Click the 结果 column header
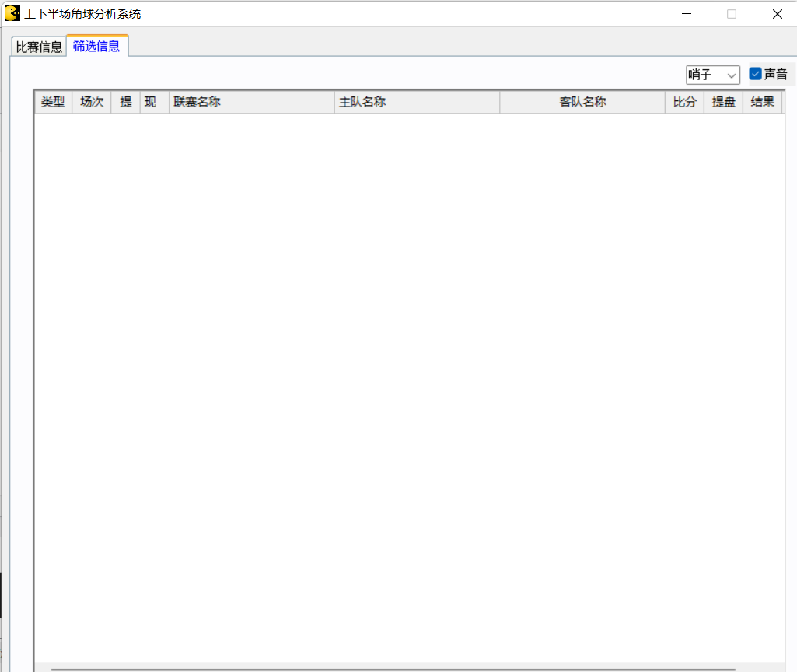The height and width of the screenshot is (672, 797). point(762,102)
